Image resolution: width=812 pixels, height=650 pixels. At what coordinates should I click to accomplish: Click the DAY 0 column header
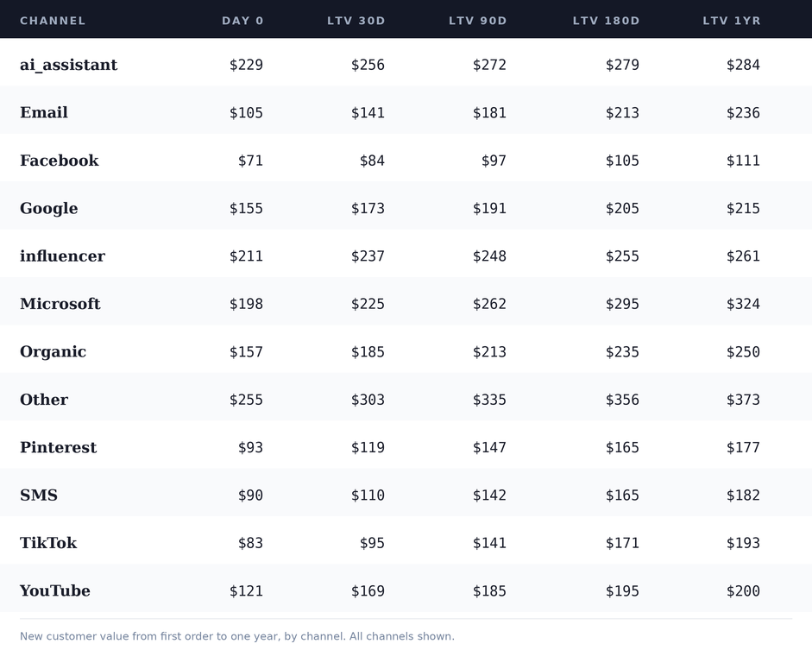pos(242,21)
